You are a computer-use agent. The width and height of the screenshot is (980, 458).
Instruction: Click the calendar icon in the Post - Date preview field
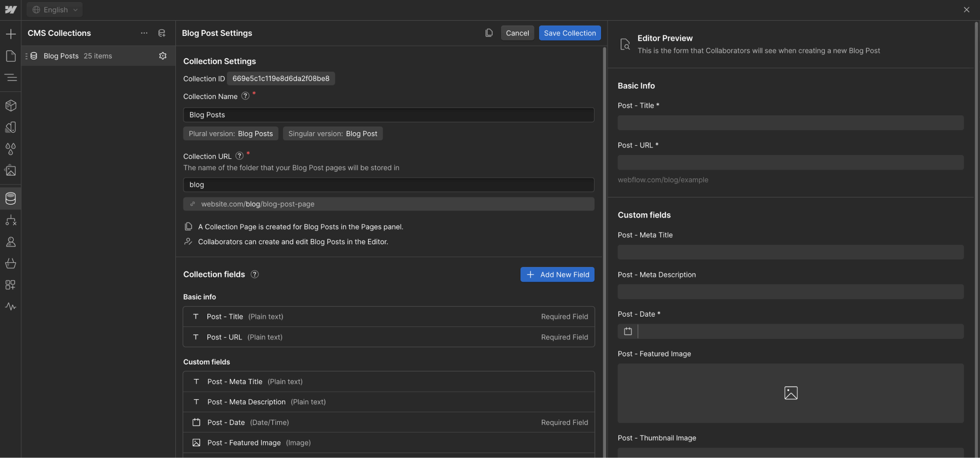[628, 331]
